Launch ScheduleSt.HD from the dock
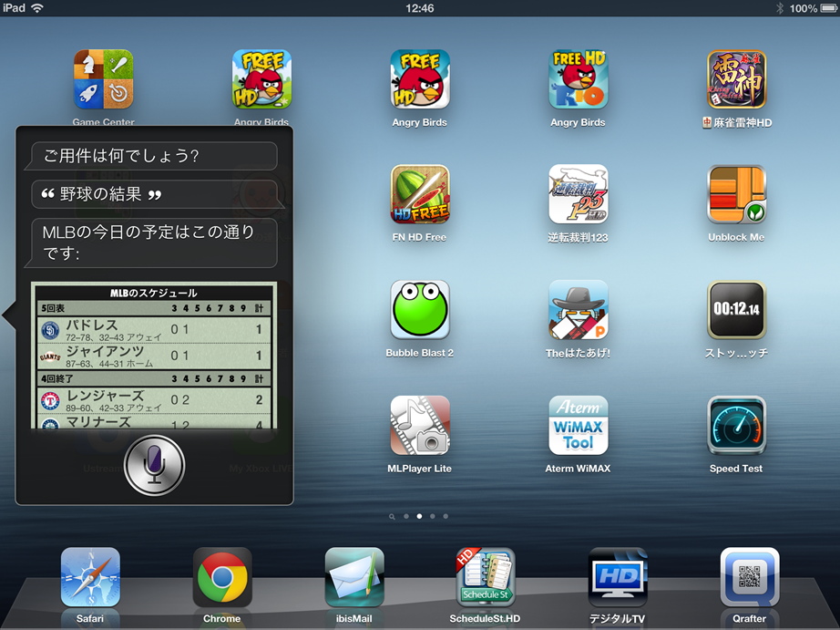Viewport: 840px width, 630px height. [486, 577]
